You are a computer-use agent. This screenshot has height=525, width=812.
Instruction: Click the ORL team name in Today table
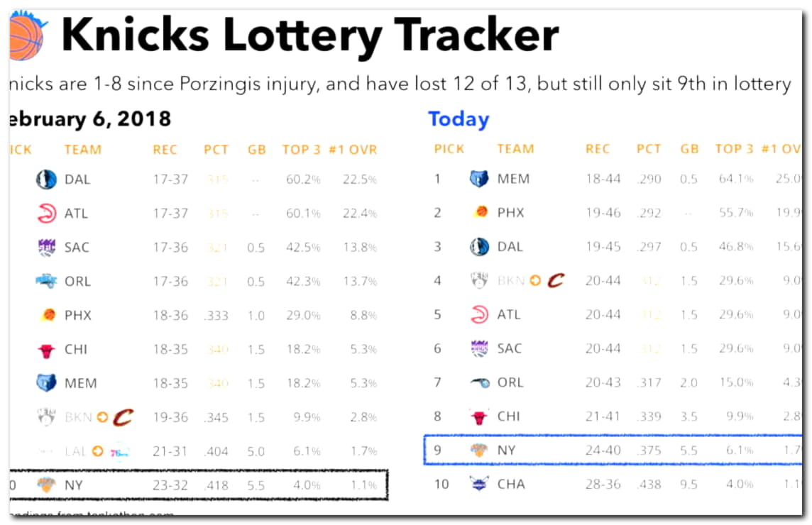click(510, 382)
